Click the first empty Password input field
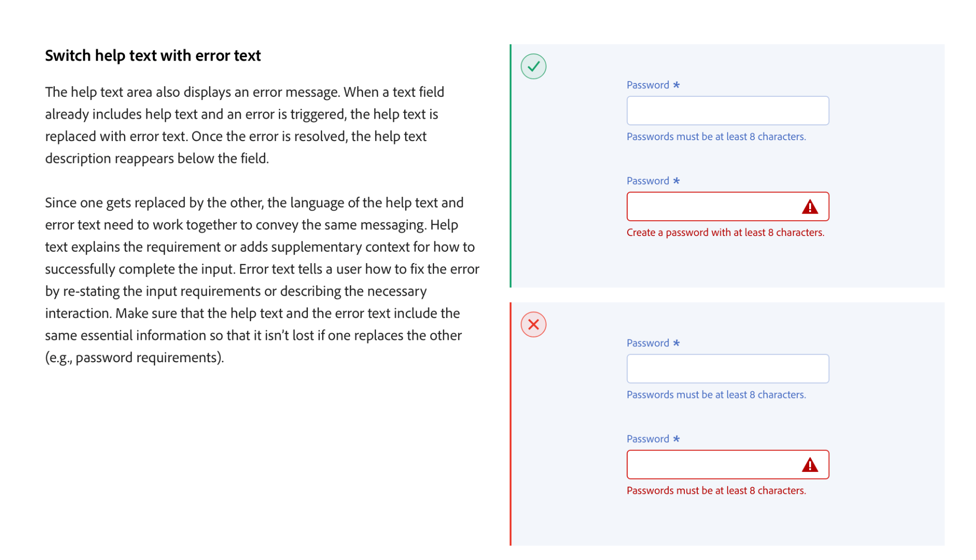 pos(728,110)
